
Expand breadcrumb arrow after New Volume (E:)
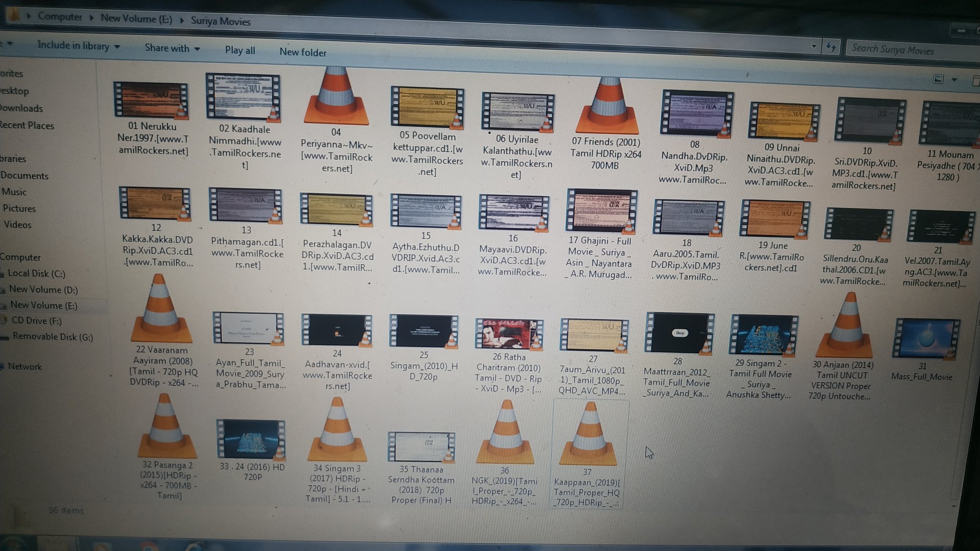[x=182, y=20]
